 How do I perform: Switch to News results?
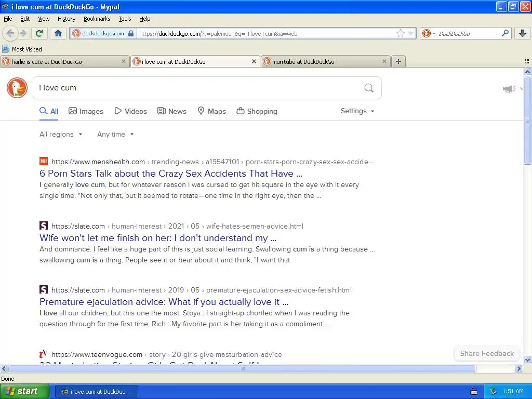tap(171, 111)
